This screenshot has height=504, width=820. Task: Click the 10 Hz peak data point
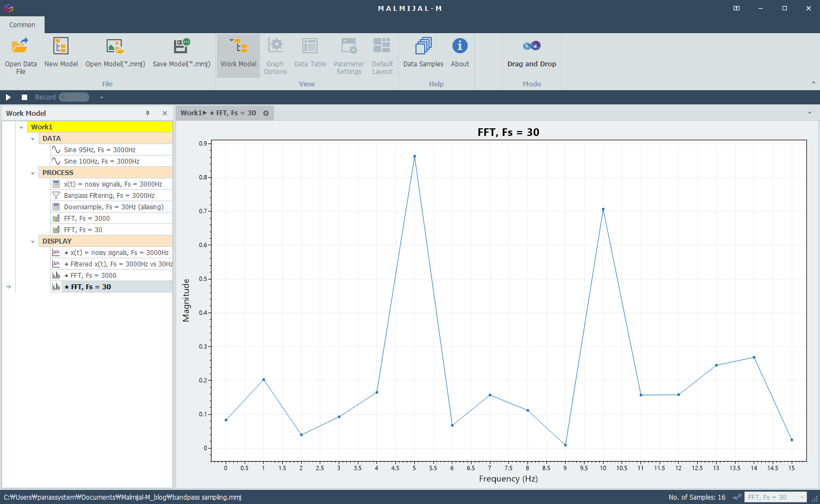[x=603, y=209]
